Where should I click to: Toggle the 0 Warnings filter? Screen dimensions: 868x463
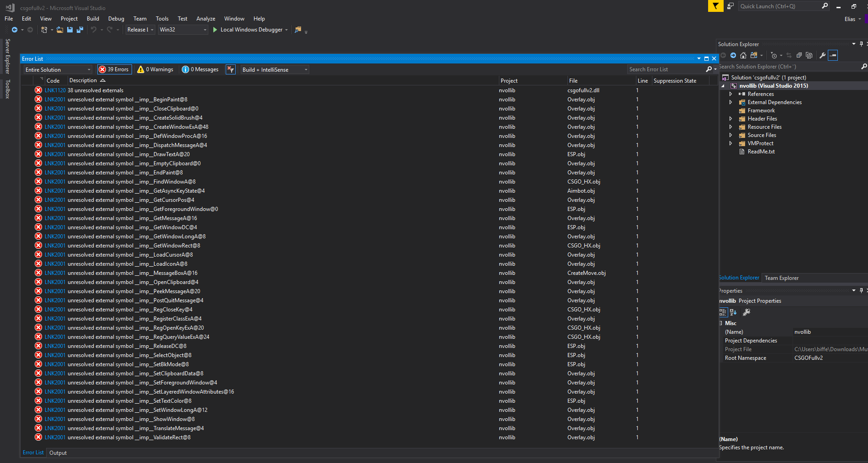155,69
